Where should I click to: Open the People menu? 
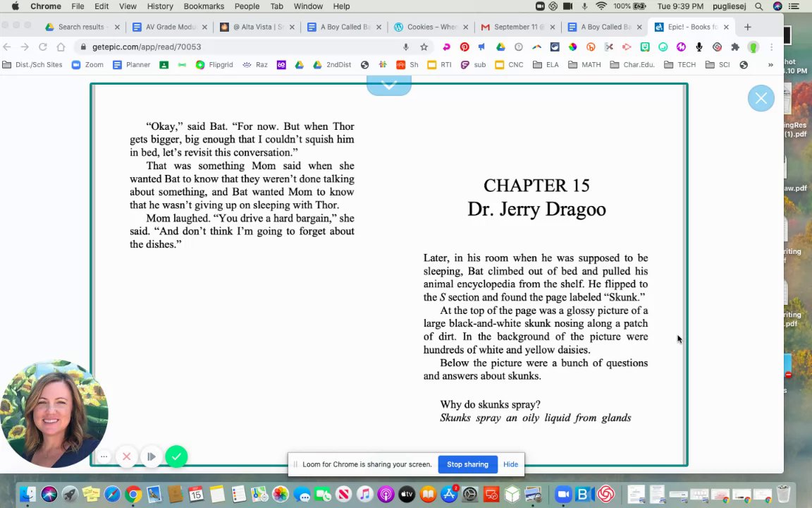coord(247,6)
